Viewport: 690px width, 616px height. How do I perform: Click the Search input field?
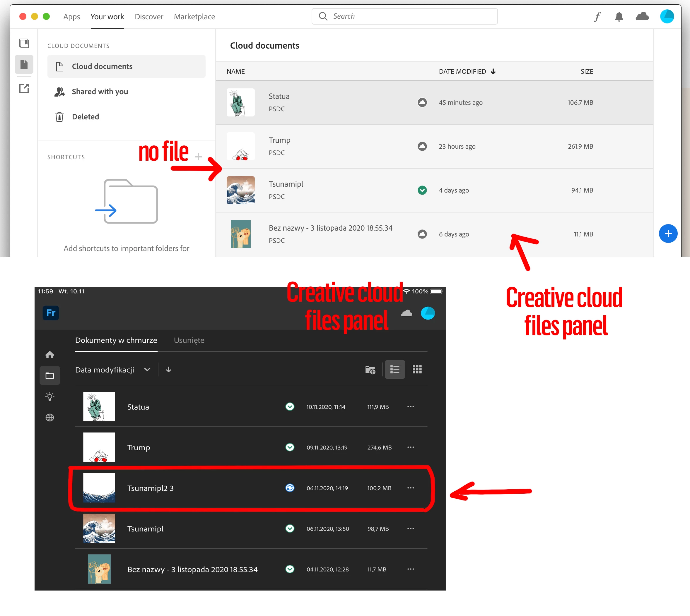tap(404, 16)
